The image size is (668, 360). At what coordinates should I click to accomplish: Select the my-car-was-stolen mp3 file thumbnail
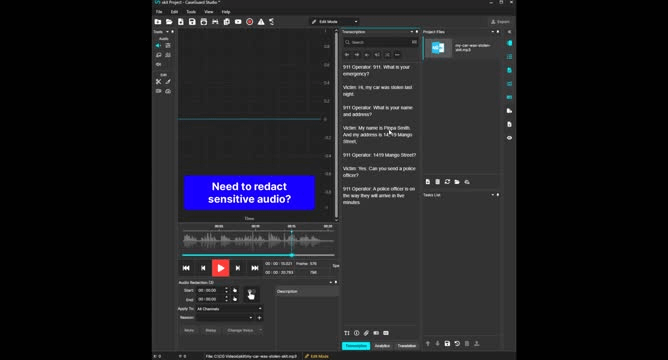point(438,48)
